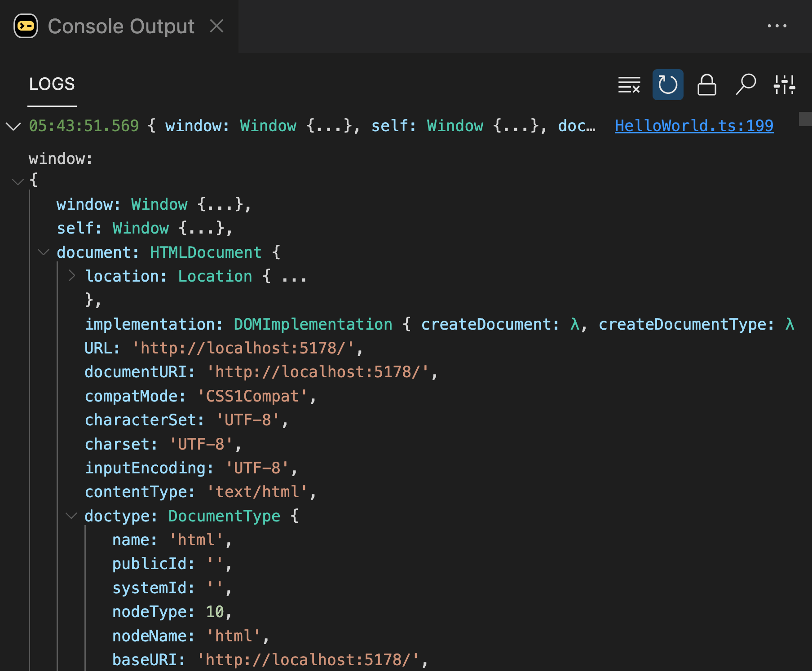Open the HelloWorld.ts:199 source link
The image size is (812, 671).
[694, 126]
